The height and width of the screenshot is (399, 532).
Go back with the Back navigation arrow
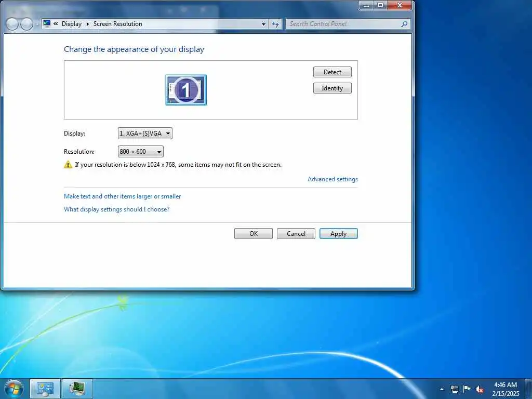pos(12,24)
